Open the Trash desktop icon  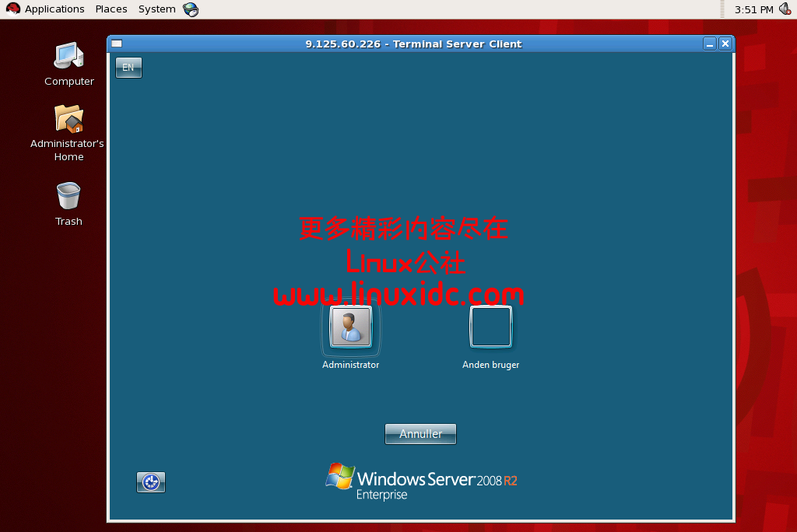(68, 196)
